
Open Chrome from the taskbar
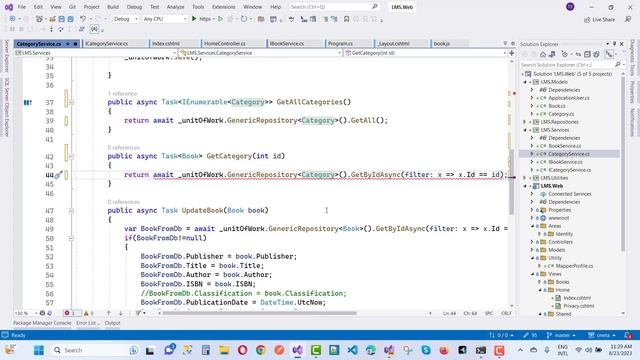pyautogui.click(x=261, y=350)
